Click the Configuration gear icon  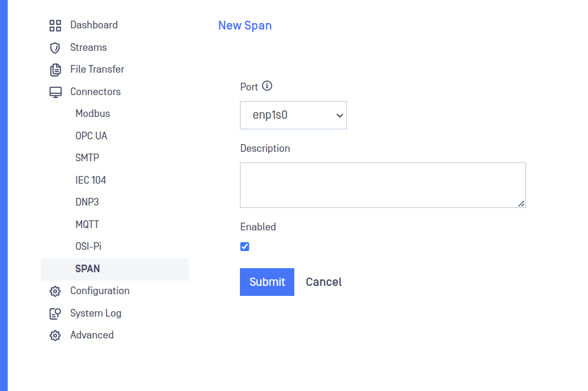pos(55,291)
